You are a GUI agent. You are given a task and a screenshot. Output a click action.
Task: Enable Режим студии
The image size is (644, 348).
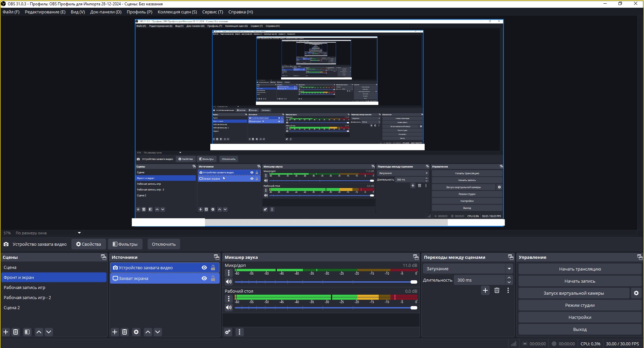pos(580,305)
